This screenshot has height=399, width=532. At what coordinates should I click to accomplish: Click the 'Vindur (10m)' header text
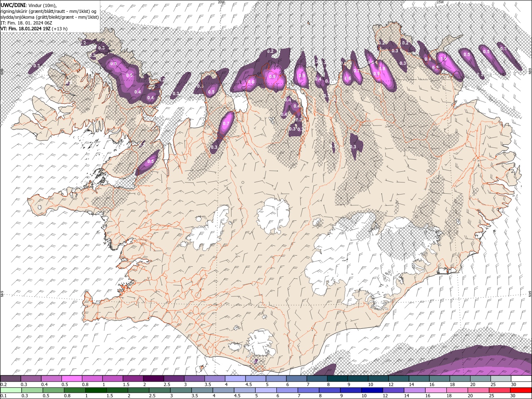click(x=43, y=5)
